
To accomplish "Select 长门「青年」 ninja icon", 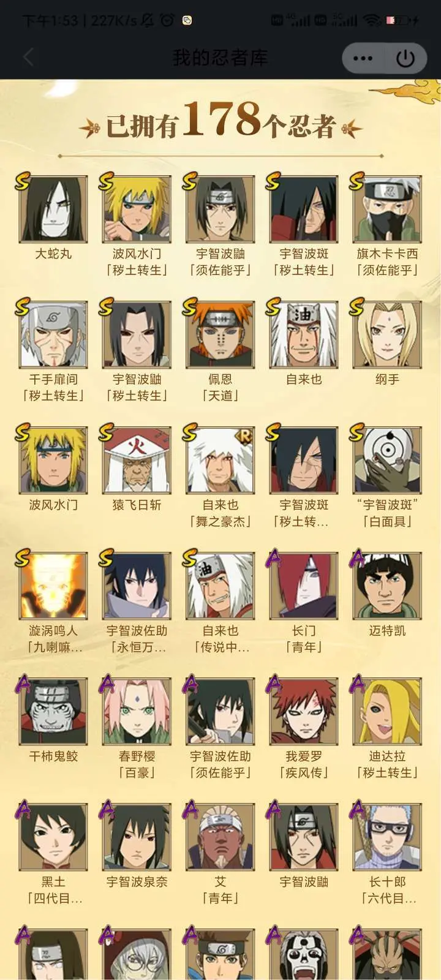I will (x=304, y=586).
